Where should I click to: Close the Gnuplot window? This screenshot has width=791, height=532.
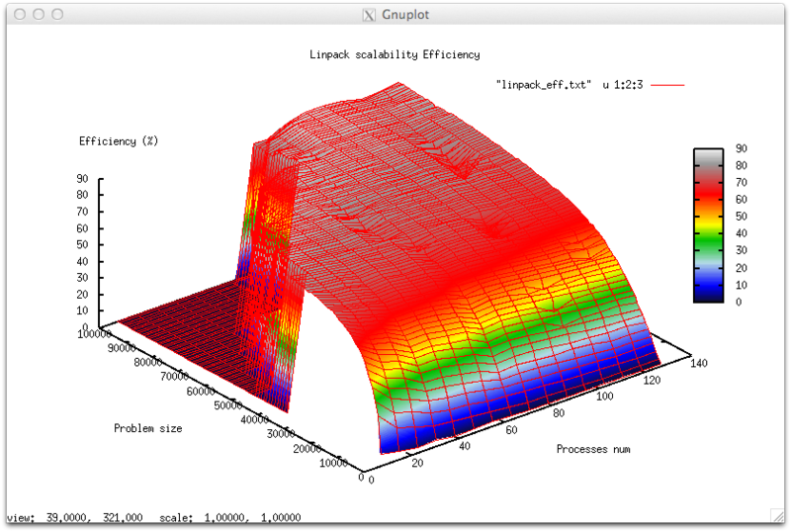coord(20,14)
